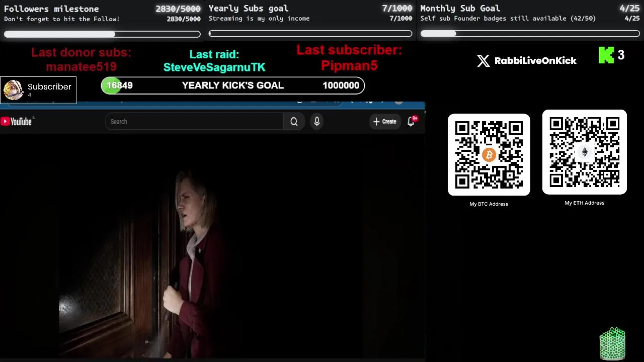This screenshot has height=362, width=644.
Task: Click the Ethereum QR code
Action: tap(585, 152)
